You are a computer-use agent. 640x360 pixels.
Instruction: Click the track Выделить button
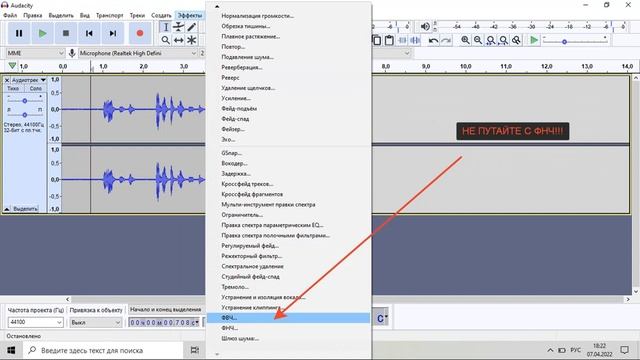tap(25, 209)
